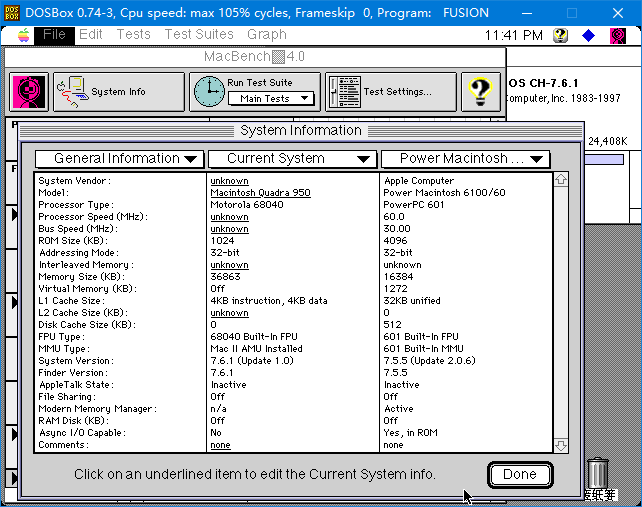
Task: Open the File menu
Action: point(54,34)
